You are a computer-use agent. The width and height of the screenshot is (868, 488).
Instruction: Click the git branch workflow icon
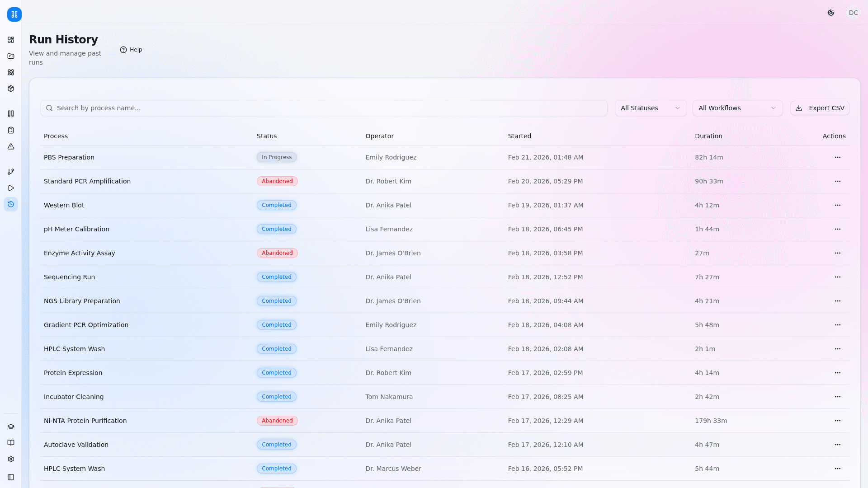click(11, 172)
